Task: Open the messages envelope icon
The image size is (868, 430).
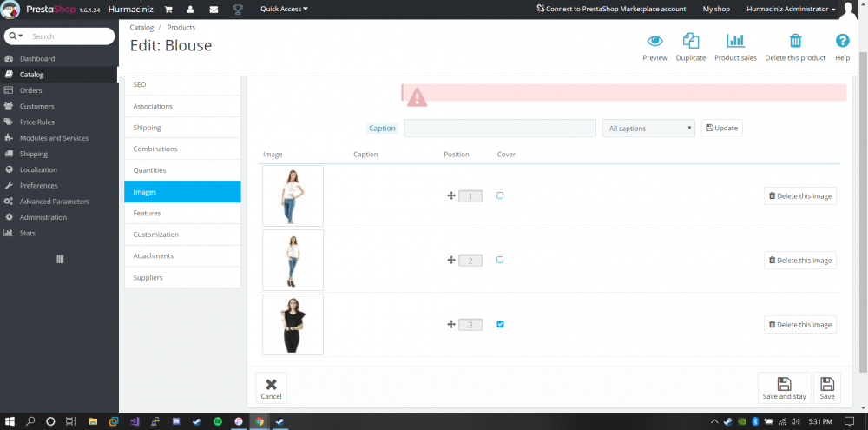Action: tap(214, 9)
